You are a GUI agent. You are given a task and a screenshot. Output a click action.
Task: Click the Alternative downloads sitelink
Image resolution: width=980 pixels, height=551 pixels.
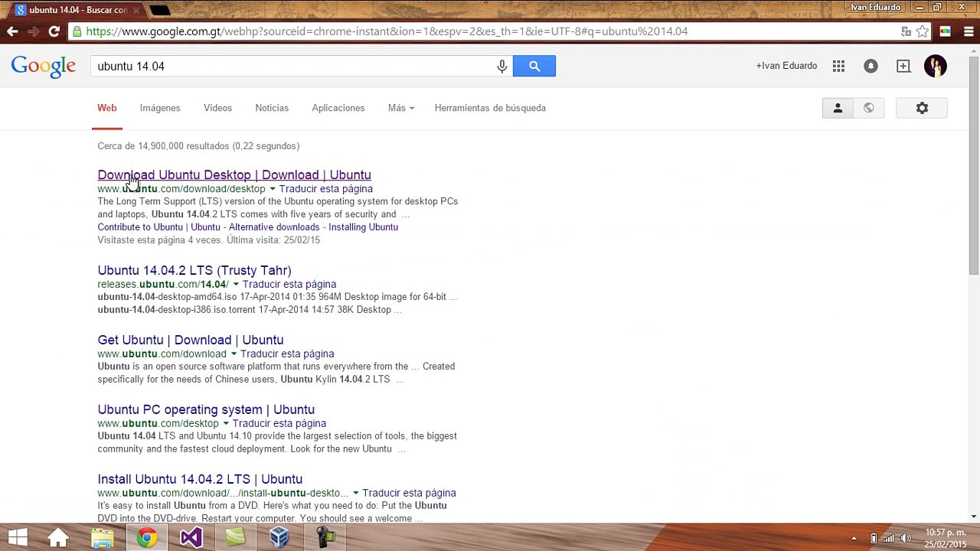274,227
